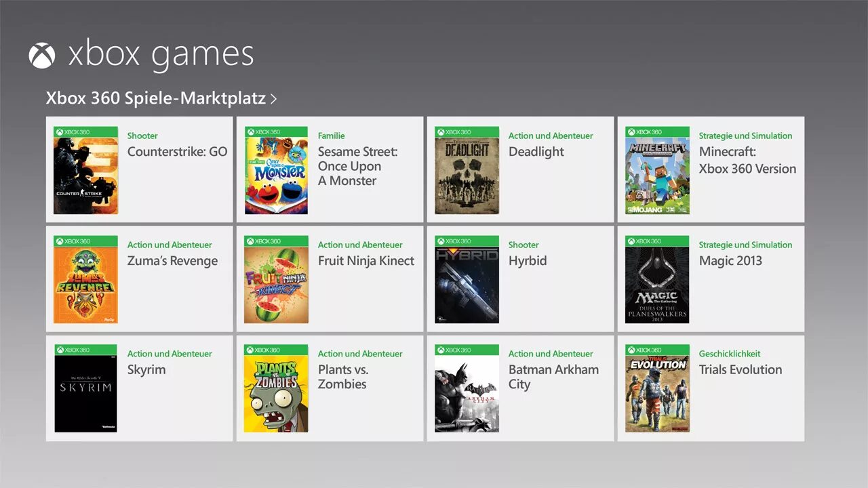
Task: Select the Deadlight title text
Action: (536, 152)
